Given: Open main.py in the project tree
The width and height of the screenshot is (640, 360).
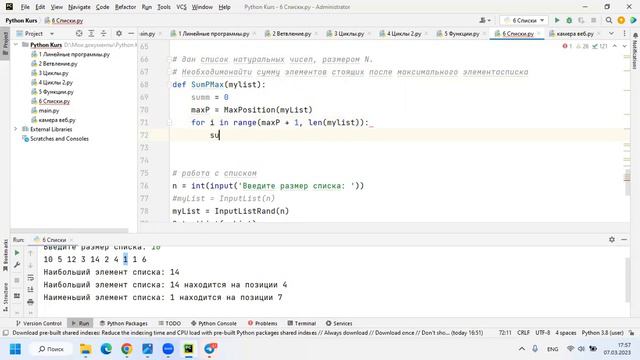Looking at the screenshot, I should [x=49, y=111].
